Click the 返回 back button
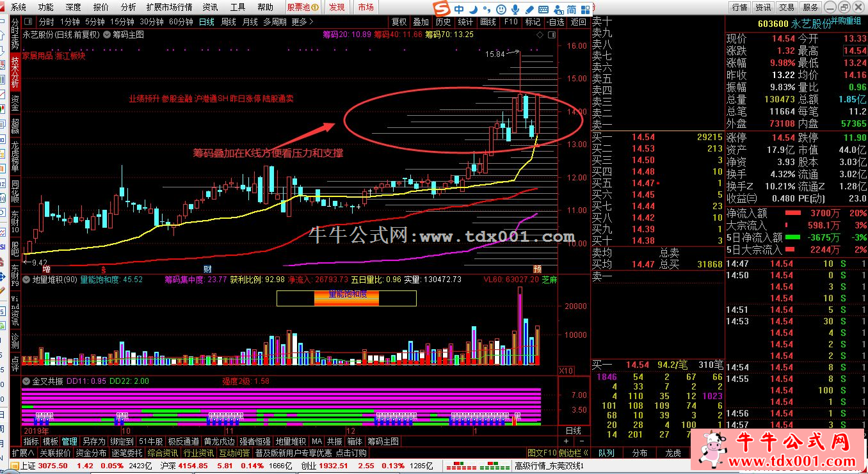This screenshot has height=474, width=868. [x=578, y=21]
